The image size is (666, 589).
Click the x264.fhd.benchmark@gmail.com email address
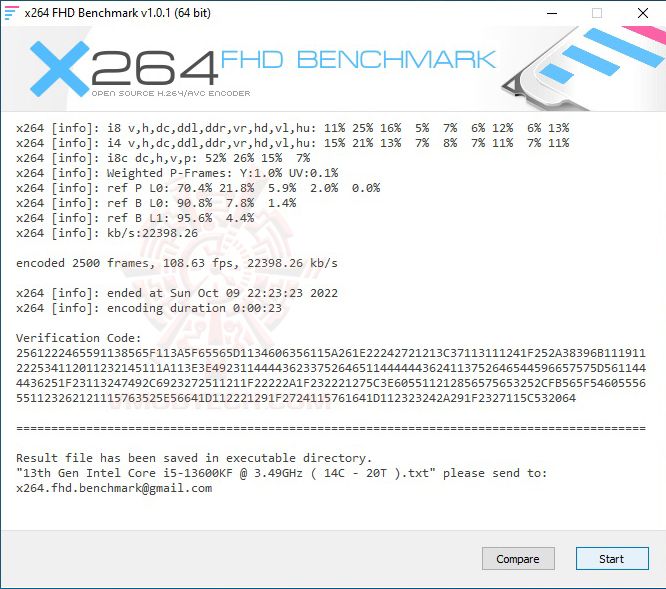[114, 488]
